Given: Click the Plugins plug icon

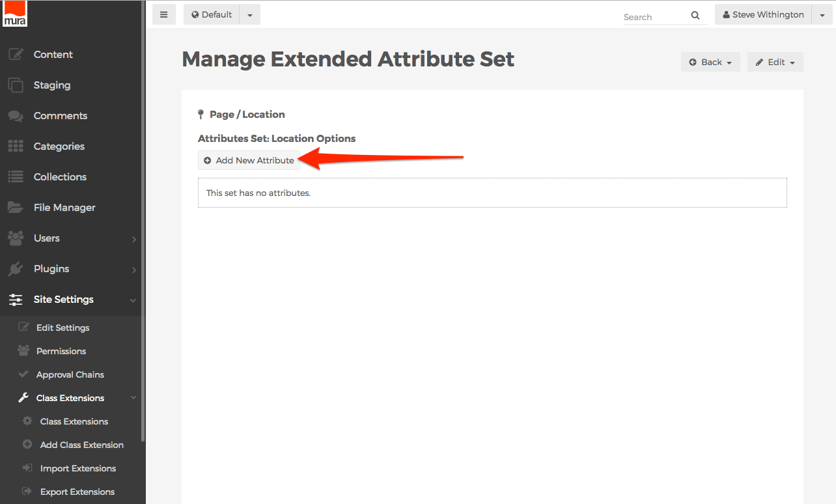Looking at the screenshot, I should tap(16, 269).
